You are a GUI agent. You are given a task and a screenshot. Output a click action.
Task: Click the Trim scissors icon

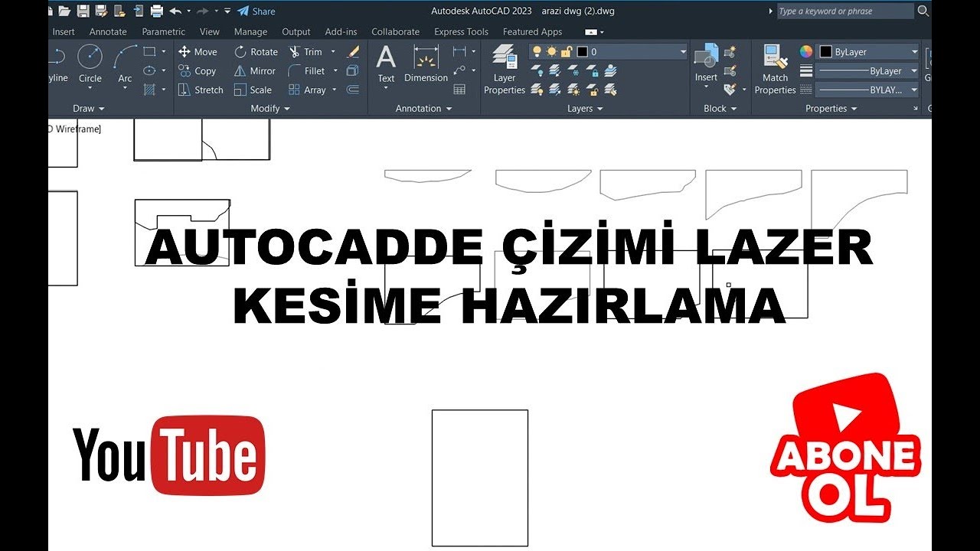[295, 52]
